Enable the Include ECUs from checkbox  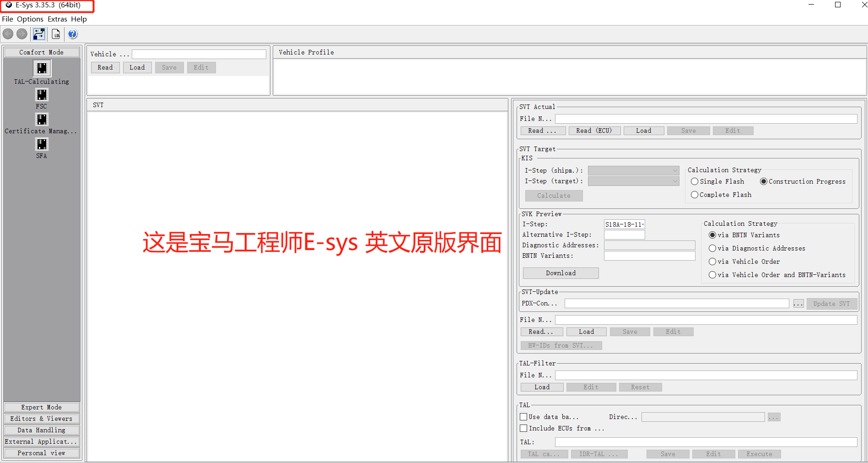coord(523,428)
